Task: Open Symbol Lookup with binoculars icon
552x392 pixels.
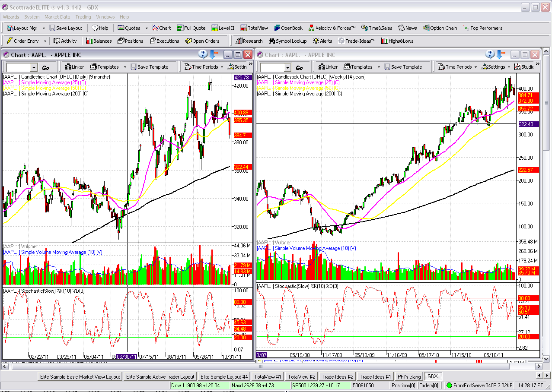Action: coord(288,41)
